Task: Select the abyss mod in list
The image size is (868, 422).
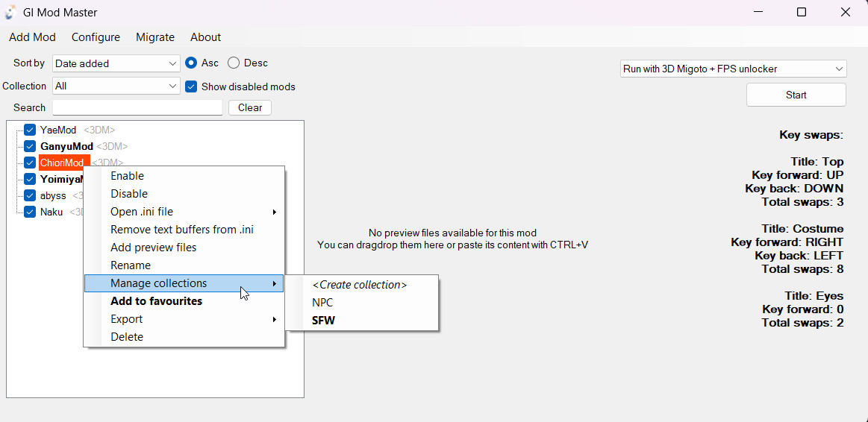Action: (x=53, y=195)
